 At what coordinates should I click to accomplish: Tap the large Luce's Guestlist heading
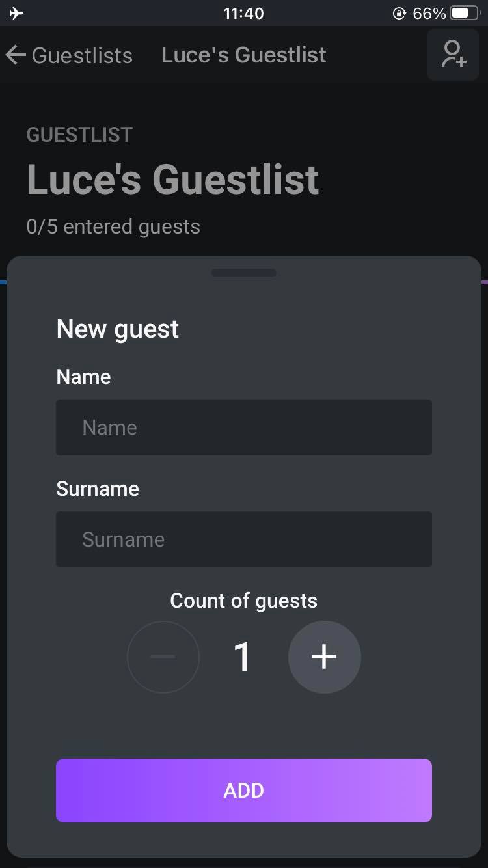click(x=172, y=180)
